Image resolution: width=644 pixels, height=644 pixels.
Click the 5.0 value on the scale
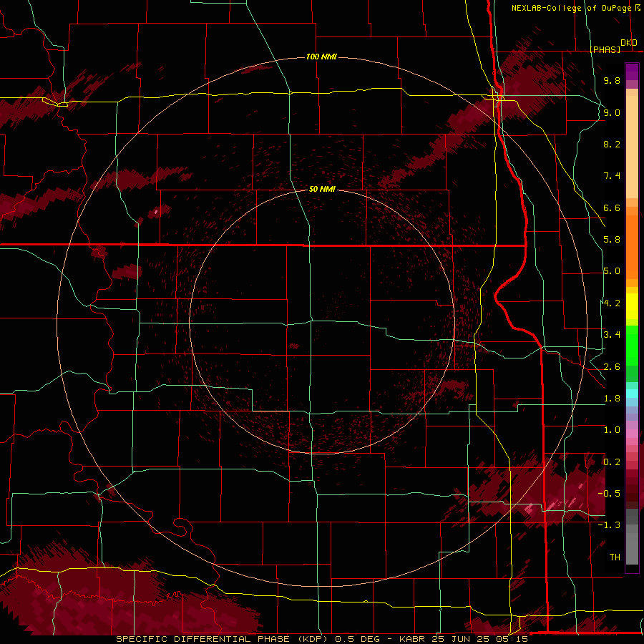[x=612, y=271]
